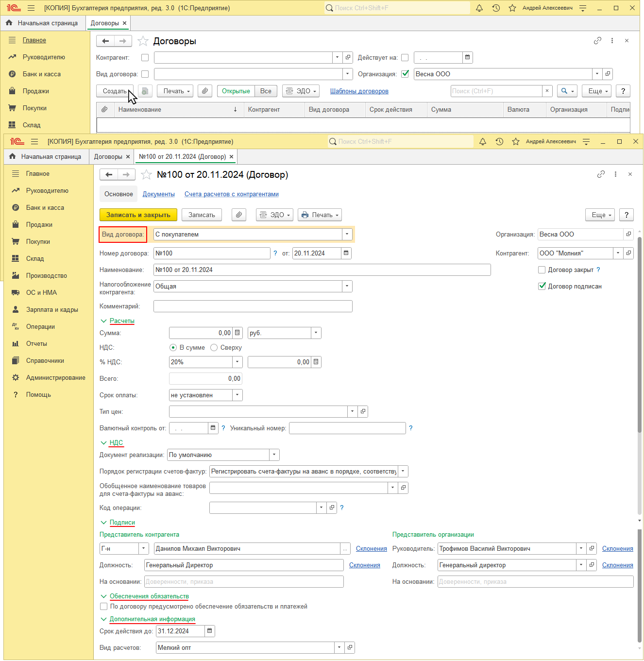Open Шаблоны договоров link
644x661 pixels.
pos(359,91)
